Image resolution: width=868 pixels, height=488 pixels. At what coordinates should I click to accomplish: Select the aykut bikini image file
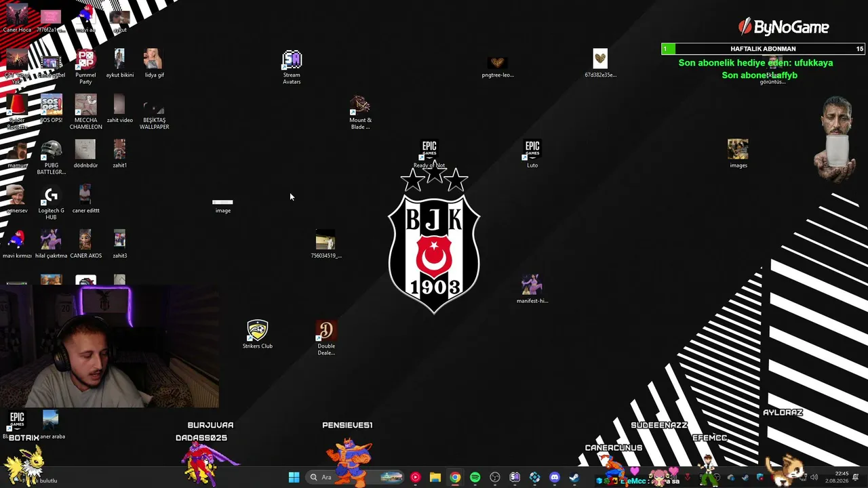[120, 64]
